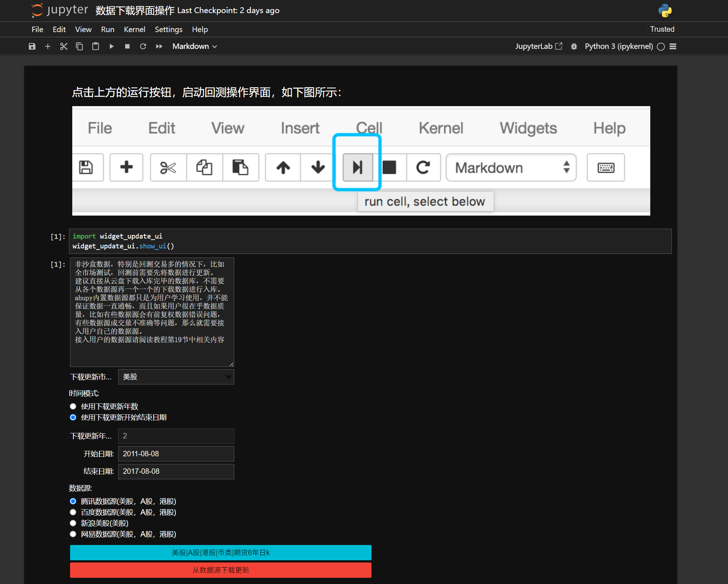The image size is (728, 584).
Task: Copy the selected cell icon
Action: click(79, 46)
